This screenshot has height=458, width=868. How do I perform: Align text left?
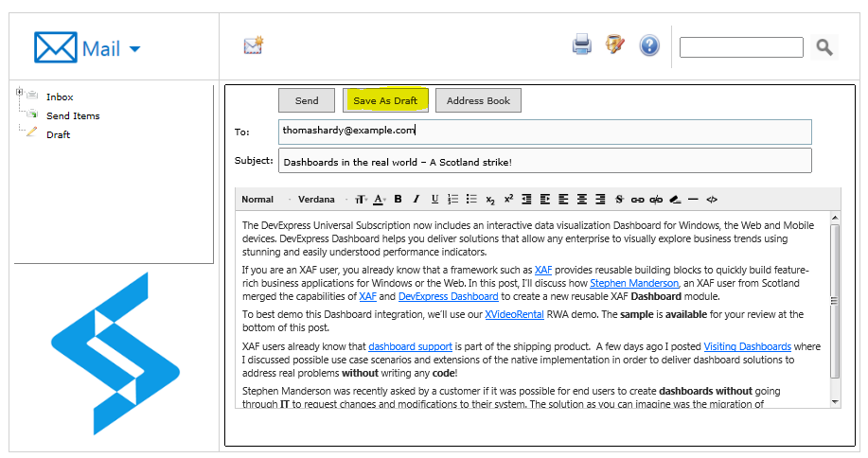[x=563, y=199]
